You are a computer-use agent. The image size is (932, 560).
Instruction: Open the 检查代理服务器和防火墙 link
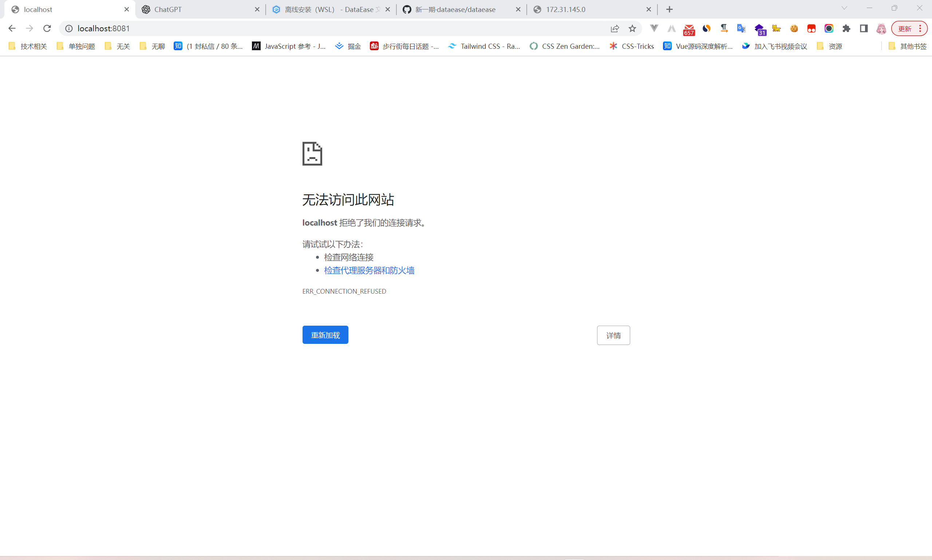pyautogui.click(x=369, y=270)
